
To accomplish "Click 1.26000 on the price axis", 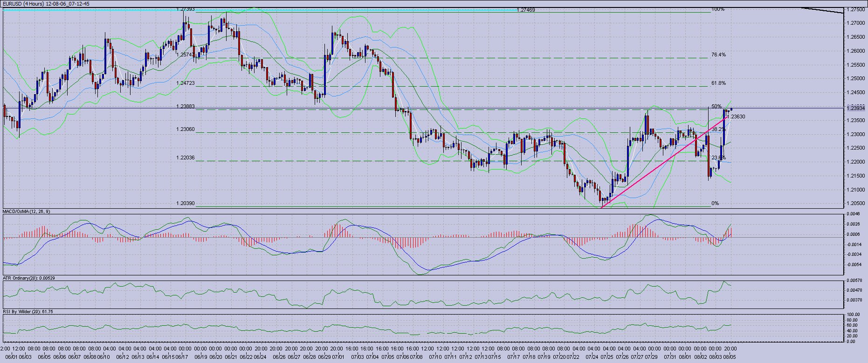I will click(x=856, y=51).
